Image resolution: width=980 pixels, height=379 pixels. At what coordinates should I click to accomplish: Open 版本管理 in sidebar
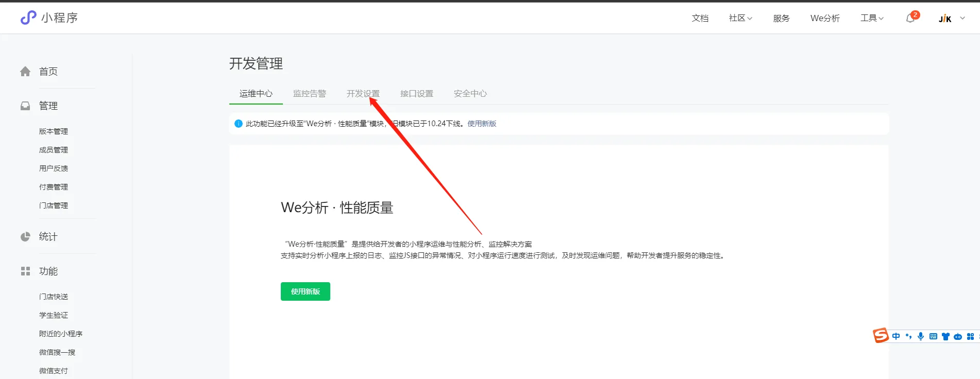[x=54, y=131]
